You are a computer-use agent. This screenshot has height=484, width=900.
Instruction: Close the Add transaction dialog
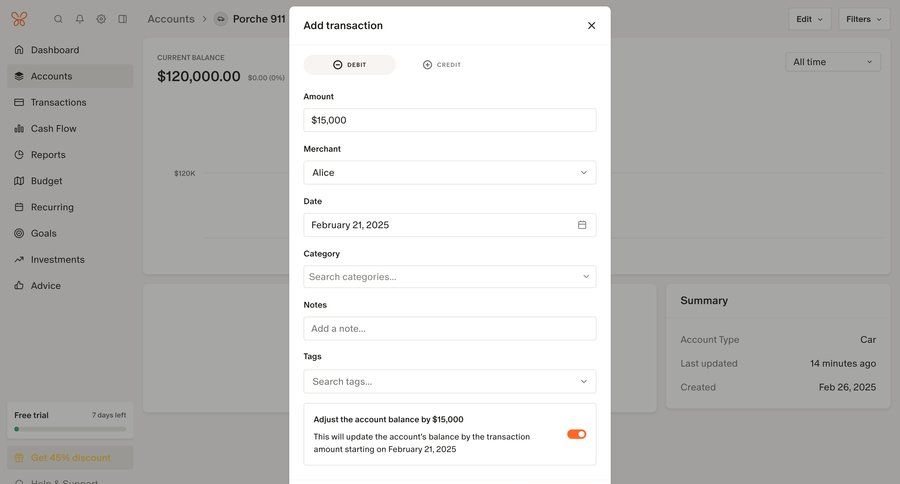(591, 25)
